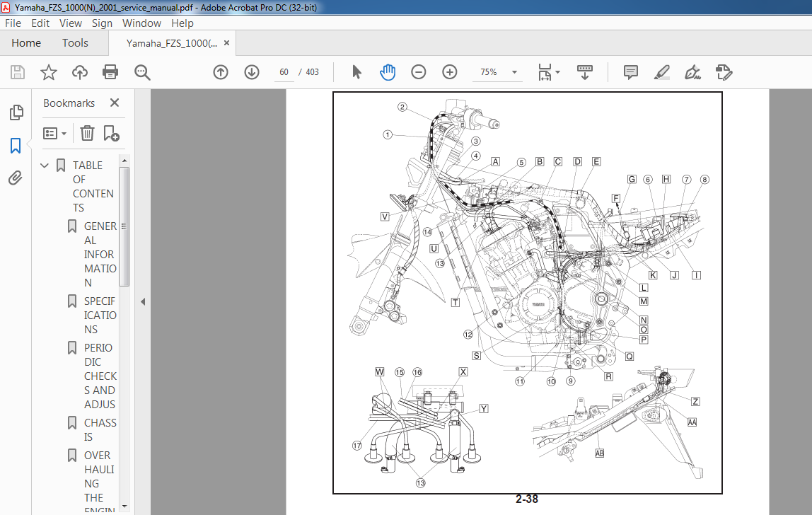Jump to GENERAL INFORMATION bookmark
This screenshot has height=515, width=812.
pos(100,255)
